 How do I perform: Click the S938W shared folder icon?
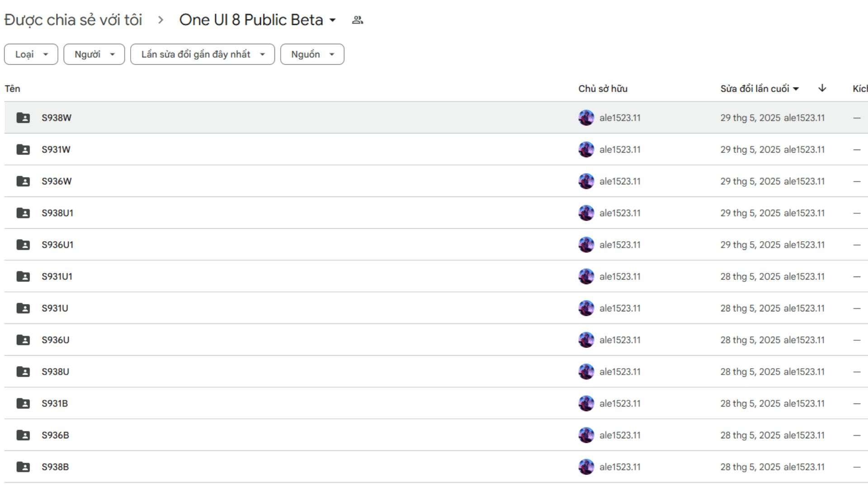[23, 117]
